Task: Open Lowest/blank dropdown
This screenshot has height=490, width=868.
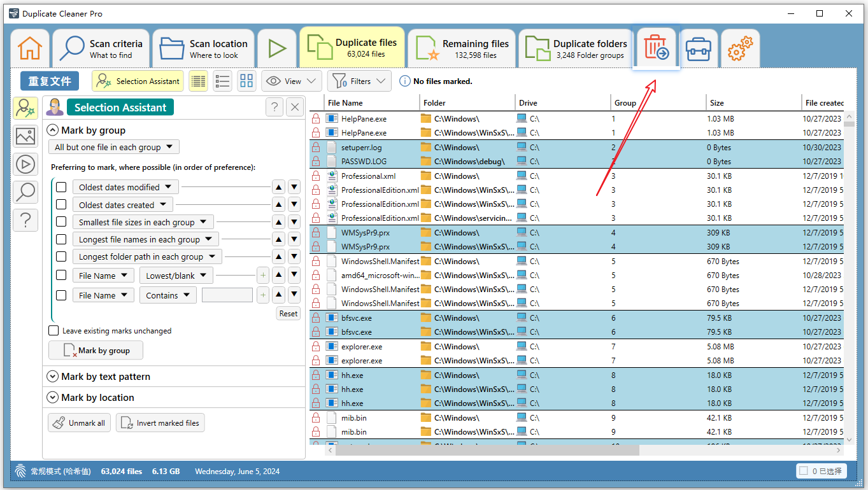Action: click(176, 276)
